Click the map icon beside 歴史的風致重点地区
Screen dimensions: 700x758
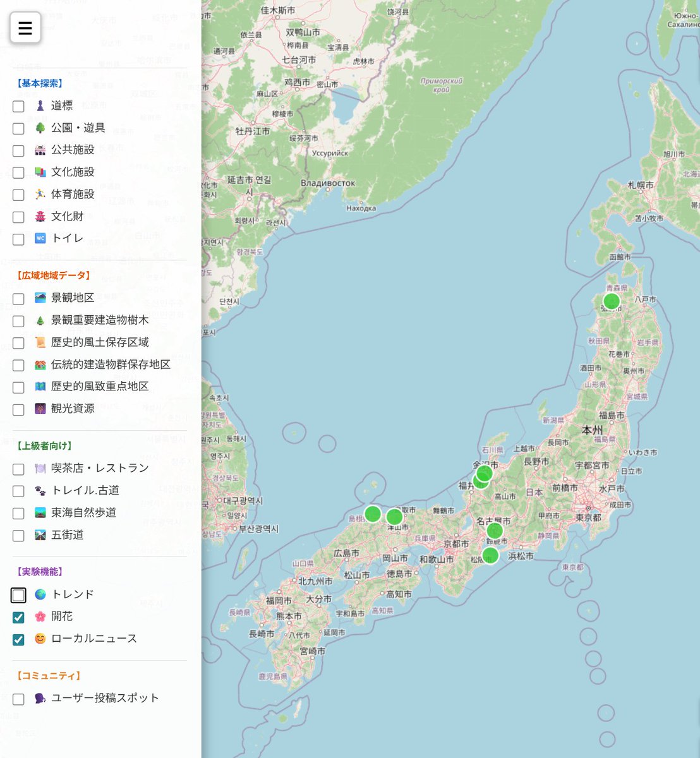coord(40,386)
